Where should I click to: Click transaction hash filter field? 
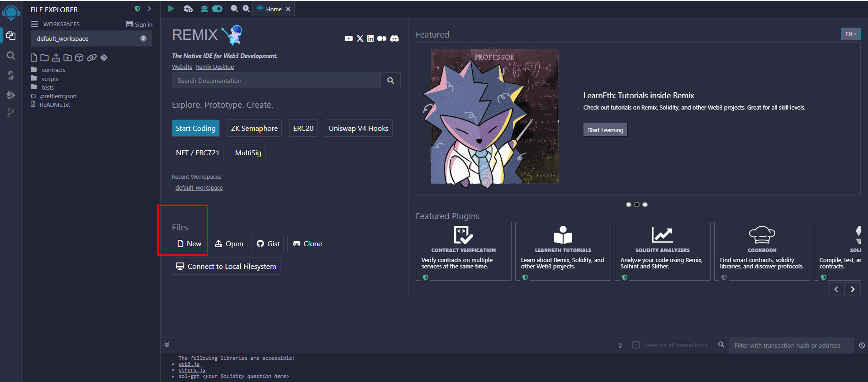point(791,345)
